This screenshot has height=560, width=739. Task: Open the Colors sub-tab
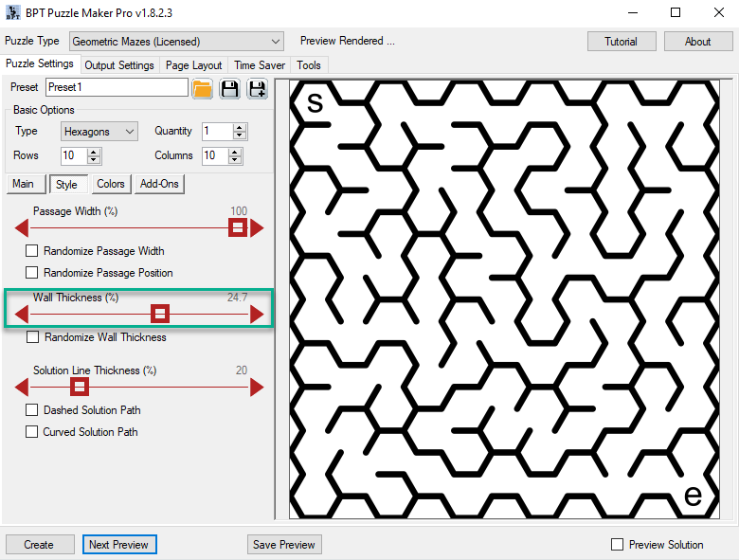[110, 185]
